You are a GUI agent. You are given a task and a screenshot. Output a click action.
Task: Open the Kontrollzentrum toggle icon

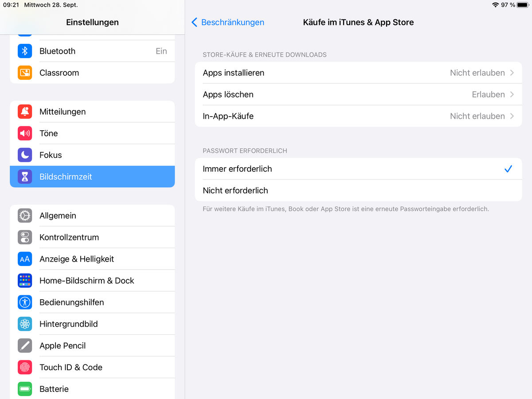[25, 237]
